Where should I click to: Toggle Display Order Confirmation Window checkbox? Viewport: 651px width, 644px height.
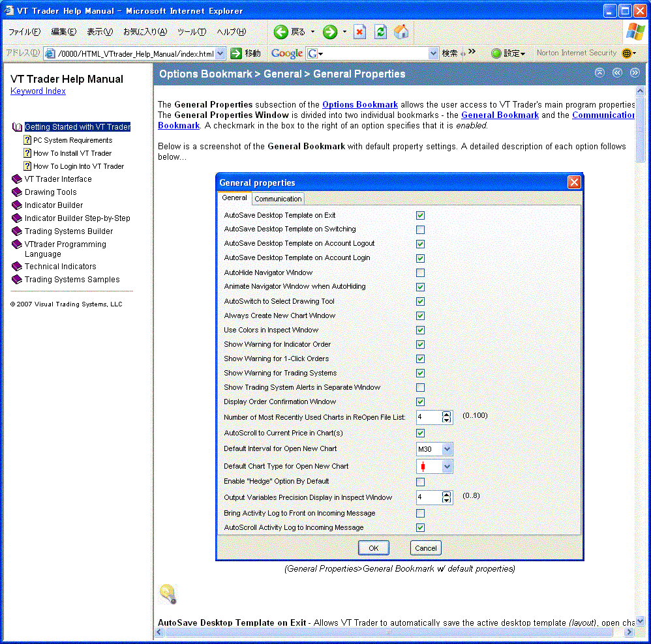pyautogui.click(x=420, y=402)
